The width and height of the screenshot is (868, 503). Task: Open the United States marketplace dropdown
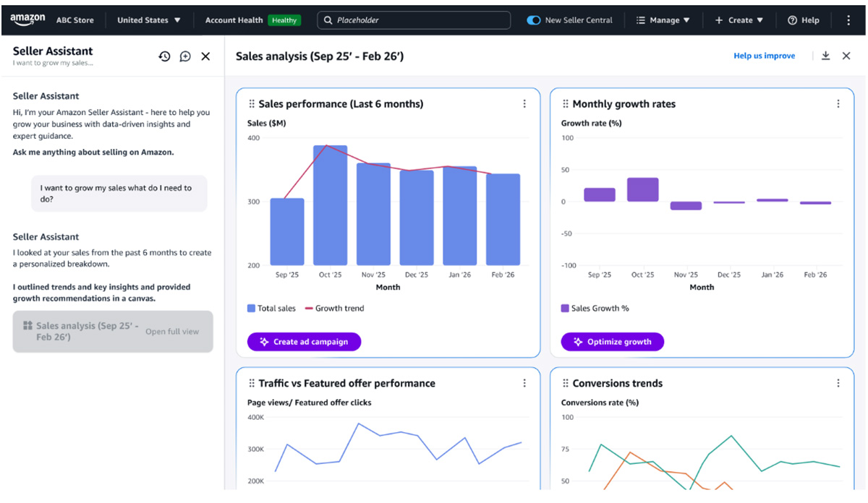(149, 20)
